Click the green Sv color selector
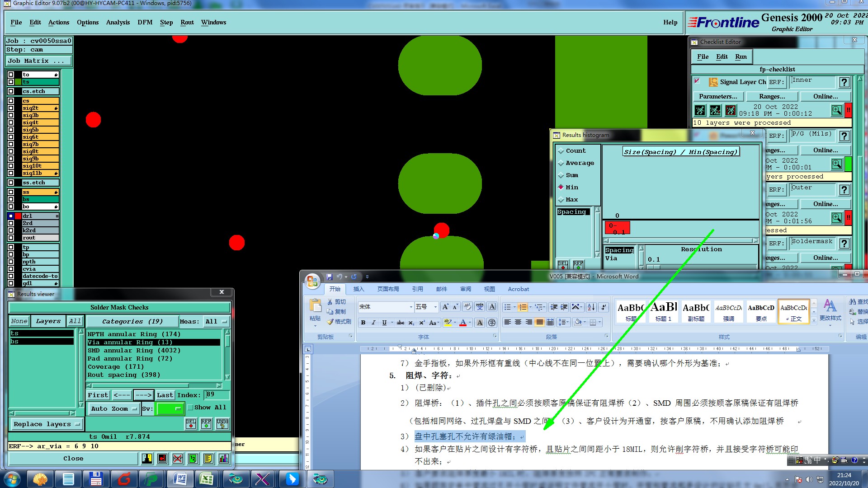868x488 pixels. 169,408
